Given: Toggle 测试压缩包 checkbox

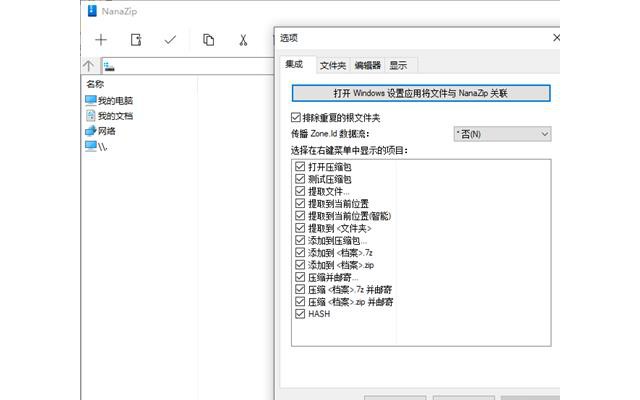Looking at the screenshot, I should point(300,179).
